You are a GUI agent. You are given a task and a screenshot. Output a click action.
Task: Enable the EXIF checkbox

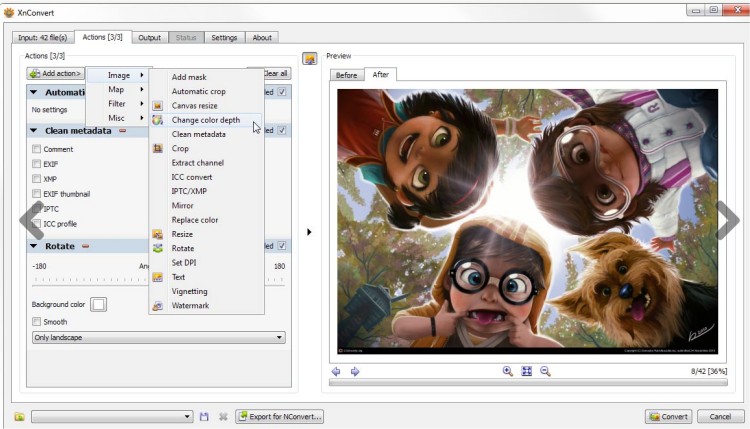pos(37,164)
